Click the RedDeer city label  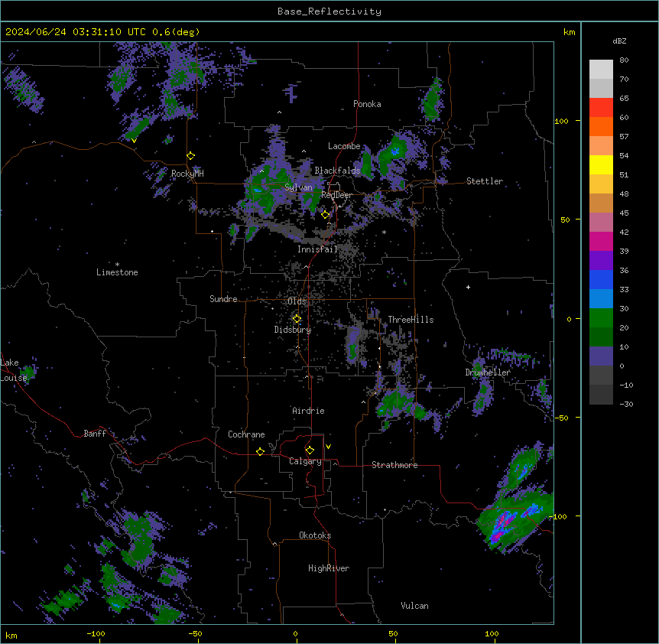[x=336, y=195]
